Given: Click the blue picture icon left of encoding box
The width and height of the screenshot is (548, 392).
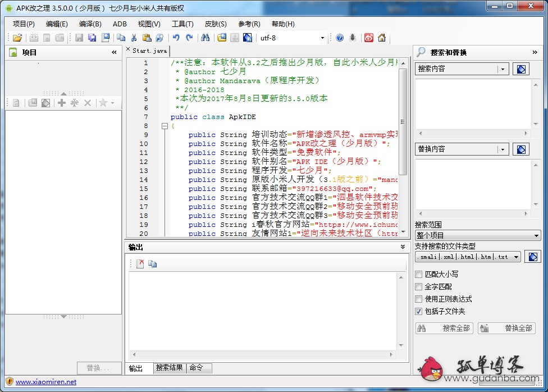Looking at the screenshot, I should tap(248, 38).
